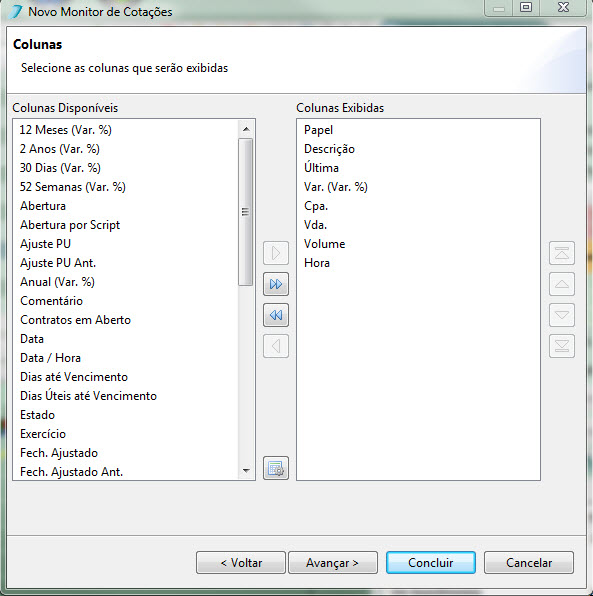Click the move-to-bottom arrow button
Screen dimensions: 593x596
(x=562, y=346)
